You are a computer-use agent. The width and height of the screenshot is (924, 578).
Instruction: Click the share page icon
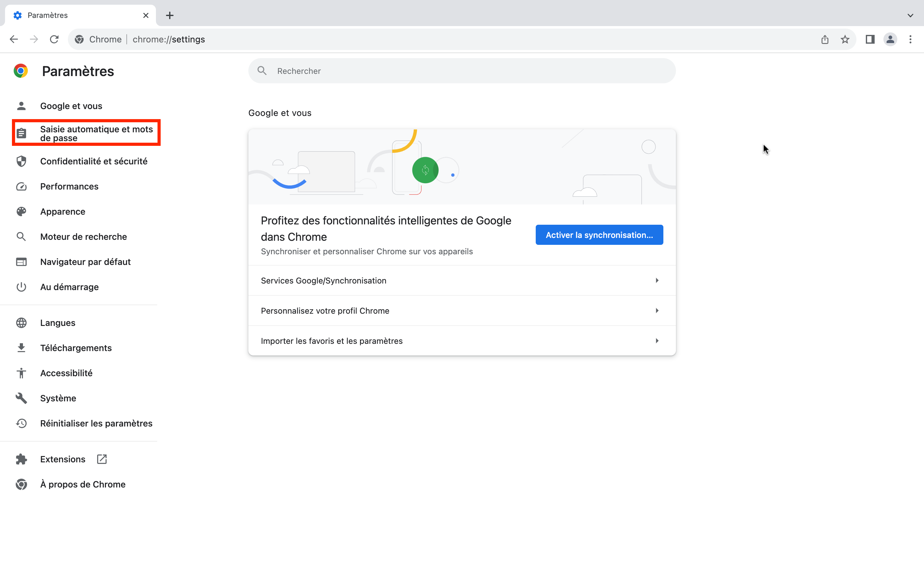click(825, 39)
